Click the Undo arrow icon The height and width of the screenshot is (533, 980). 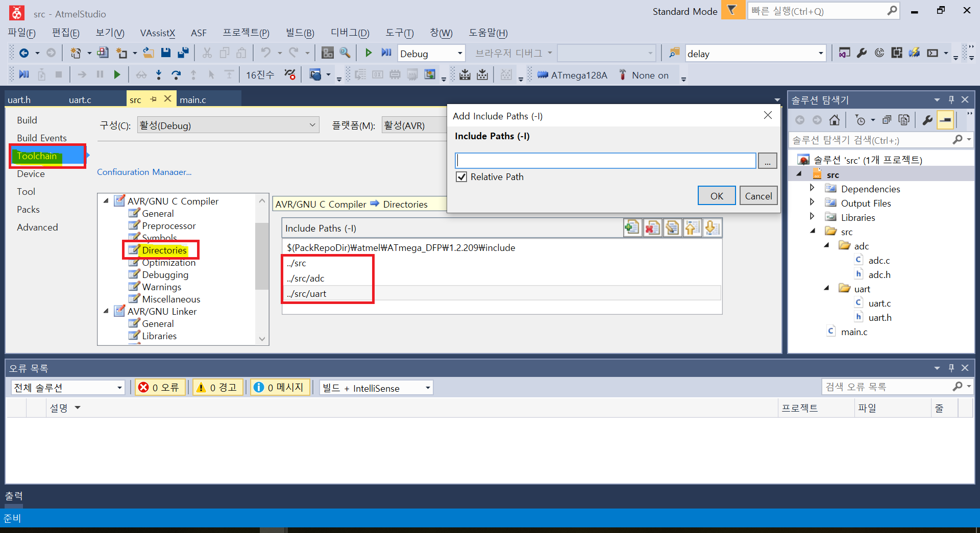(265, 53)
